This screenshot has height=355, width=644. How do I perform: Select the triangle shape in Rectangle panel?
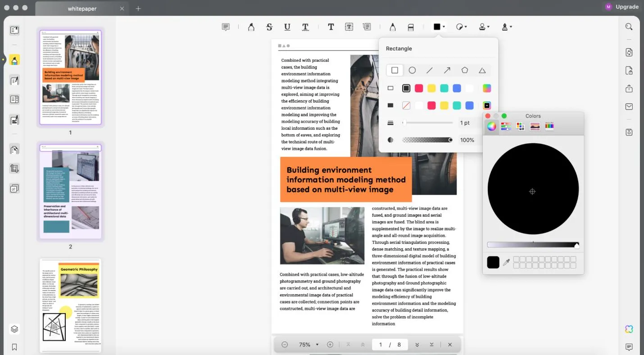coord(482,70)
